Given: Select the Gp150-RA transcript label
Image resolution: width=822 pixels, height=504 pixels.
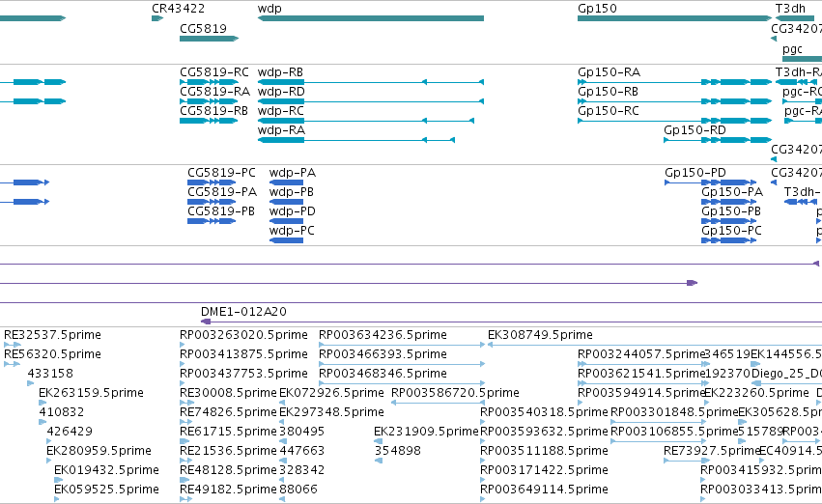Looking at the screenshot, I should coord(609,72).
